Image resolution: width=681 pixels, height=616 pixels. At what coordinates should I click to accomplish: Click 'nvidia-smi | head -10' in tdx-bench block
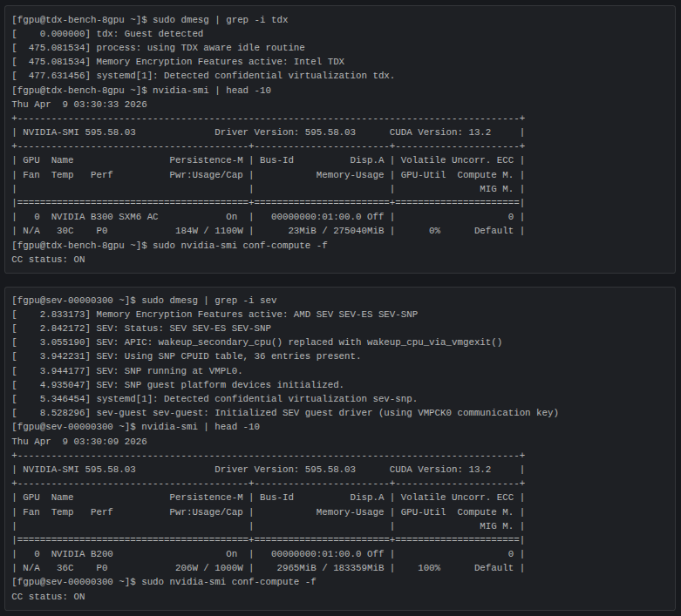[x=212, y=91]
